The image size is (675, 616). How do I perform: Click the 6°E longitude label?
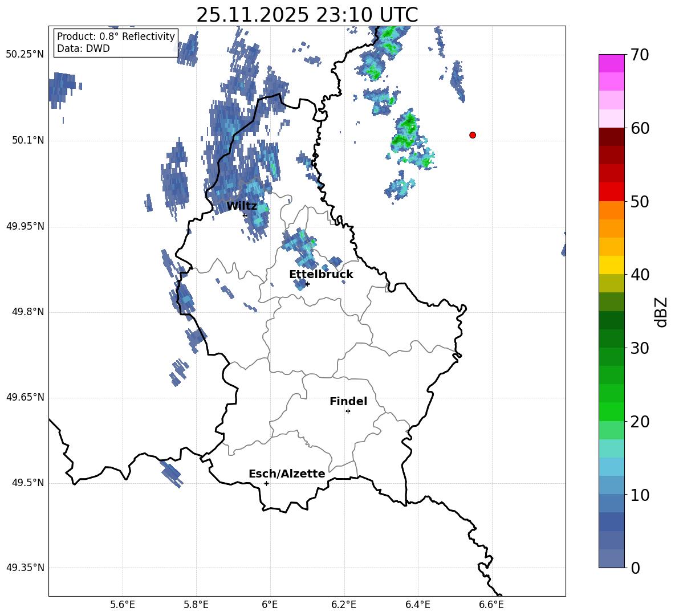pos(270,605)
